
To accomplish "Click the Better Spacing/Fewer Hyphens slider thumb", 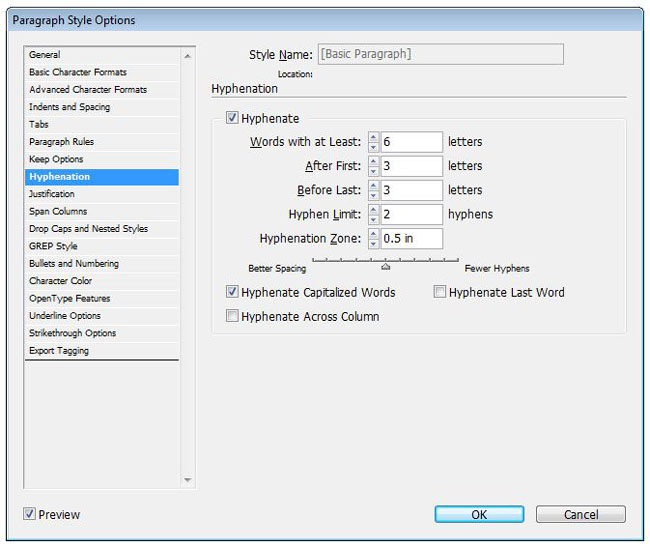I will coord(386,266).
